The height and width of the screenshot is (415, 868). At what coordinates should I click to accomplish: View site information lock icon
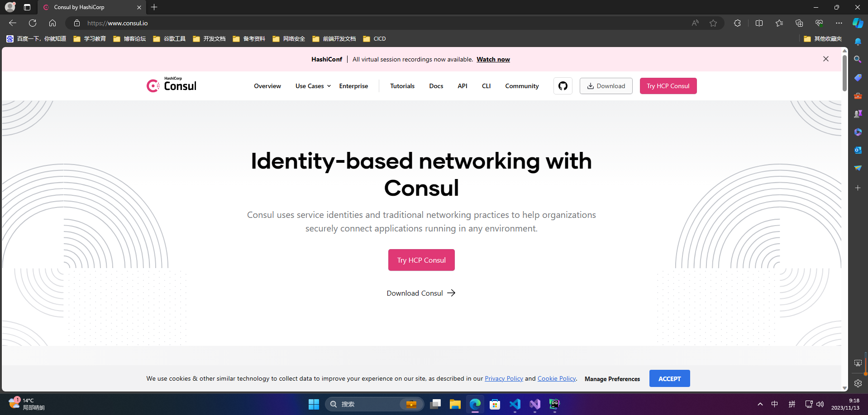77,23
